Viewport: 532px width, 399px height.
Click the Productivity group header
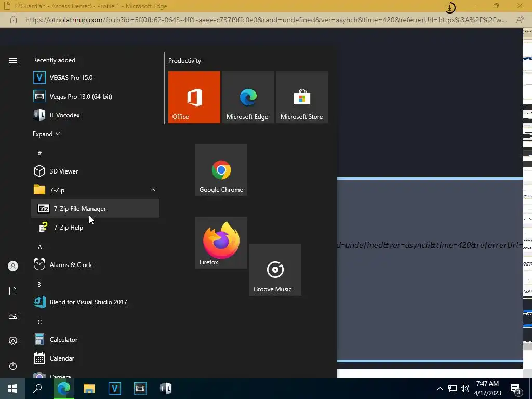click(x=184, y=61)
